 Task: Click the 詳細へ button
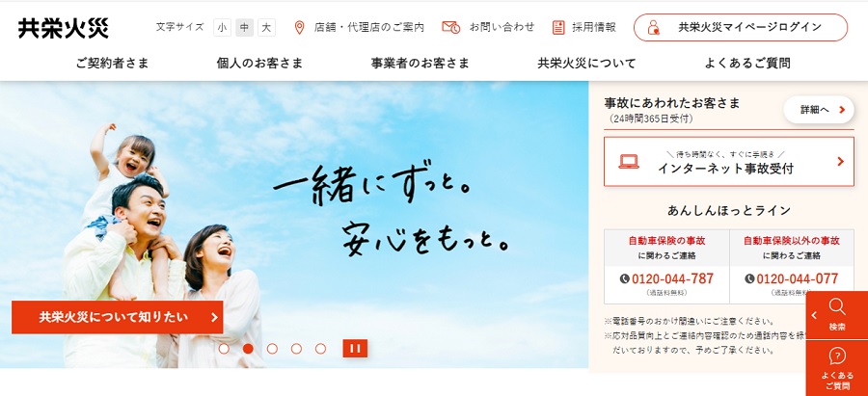[819, 110]
